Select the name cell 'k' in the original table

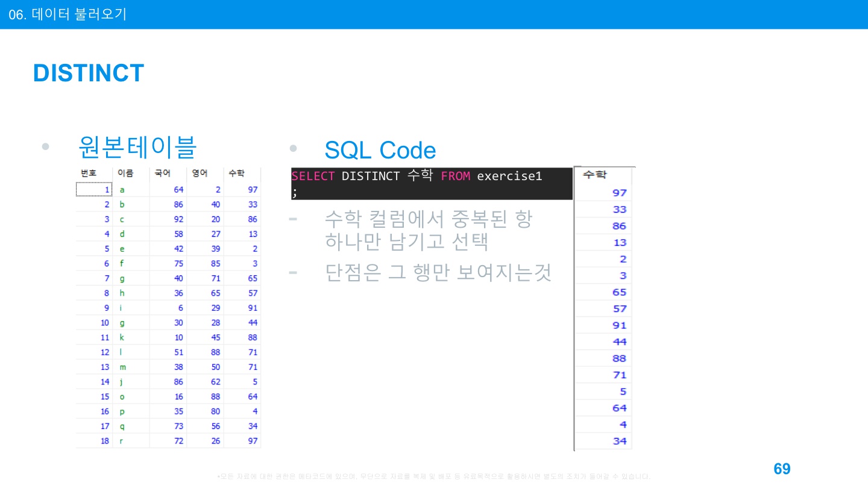(x=122, y=337)
